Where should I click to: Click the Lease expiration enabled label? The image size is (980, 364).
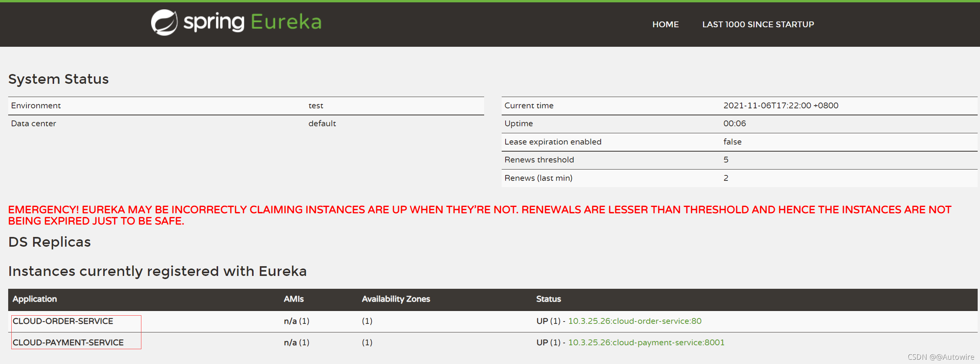coord(553,142)
